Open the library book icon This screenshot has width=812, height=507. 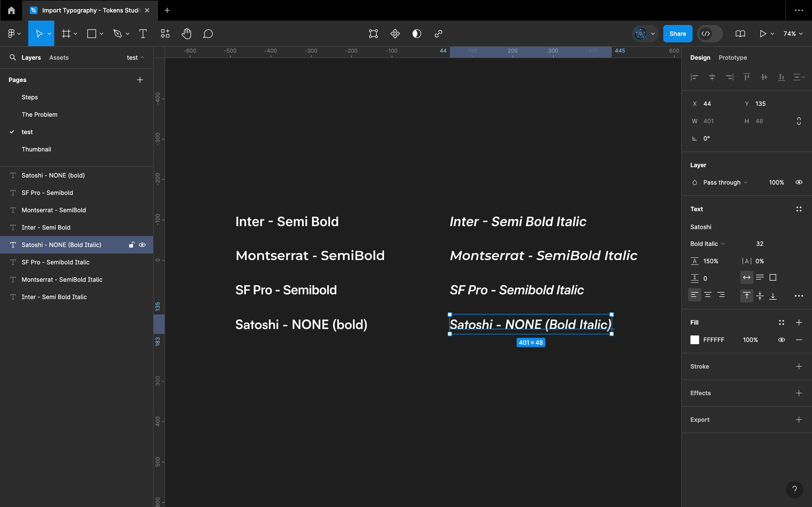pos(740,34)
